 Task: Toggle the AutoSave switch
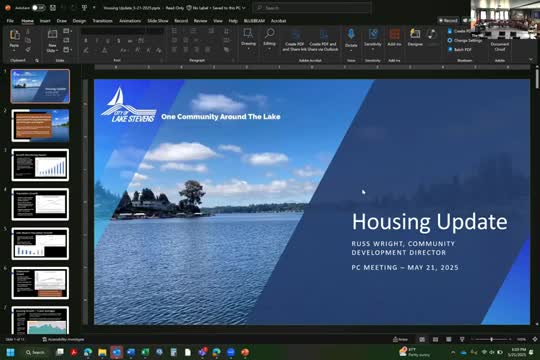point(39,8)
